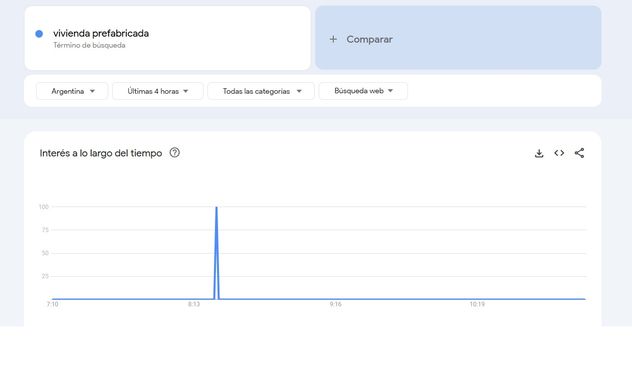The width and height of the screenshot is (632, 380).
Task: Download the interest over time chart data
Action: click(x=539, y=153)
